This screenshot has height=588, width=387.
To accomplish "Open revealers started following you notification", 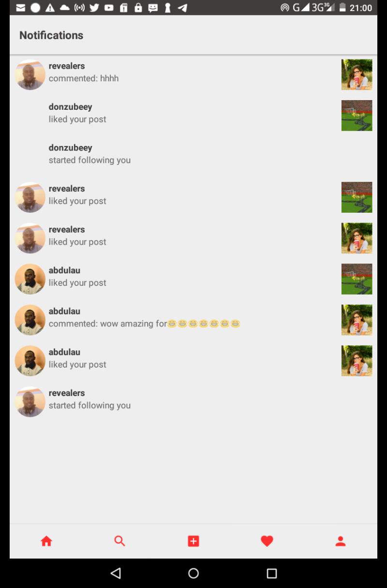I will click(193, 399).
